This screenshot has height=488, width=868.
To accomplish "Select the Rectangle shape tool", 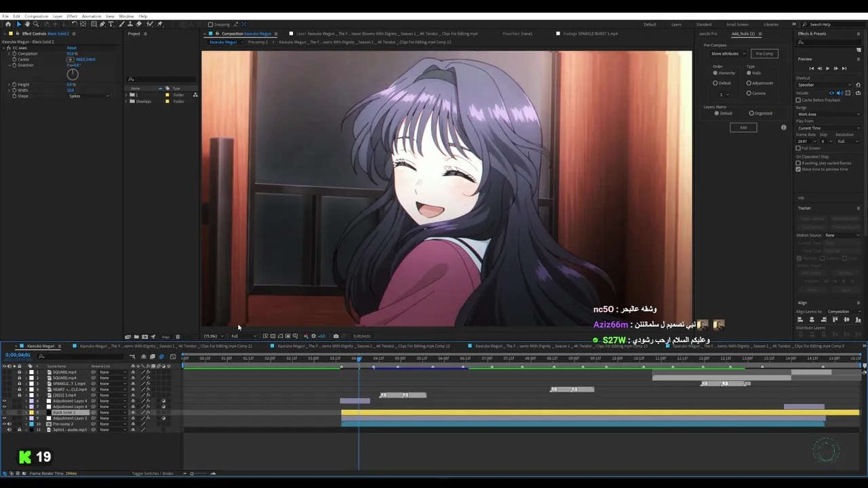I will point(94,24).
